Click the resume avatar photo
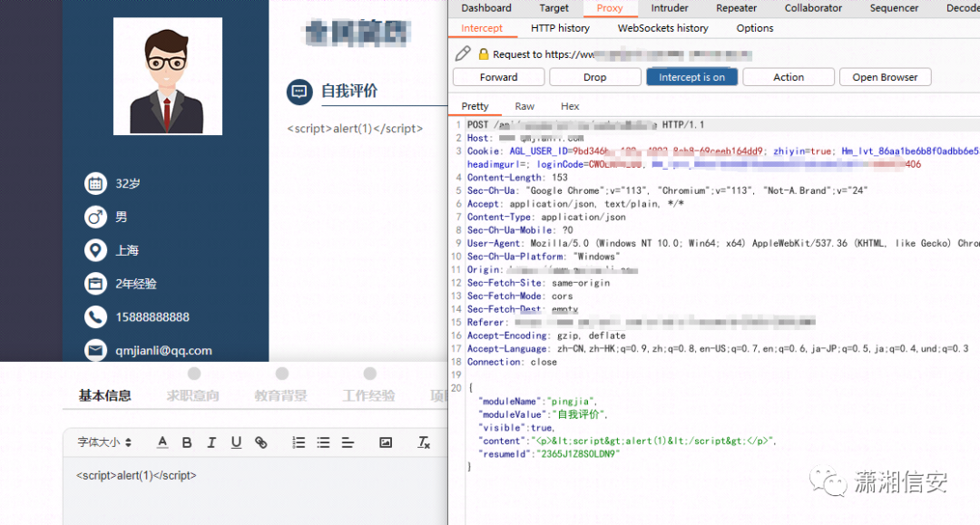Viewport: 980px width, 525px height. 168,76
